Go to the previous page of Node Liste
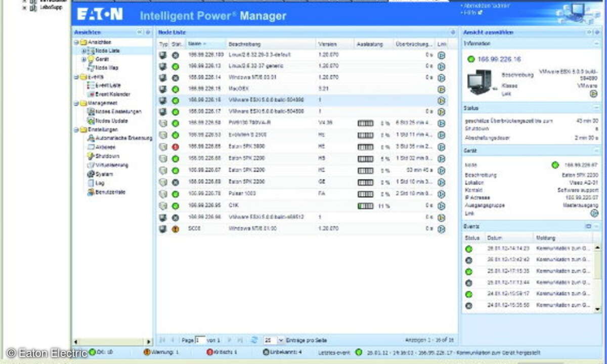The height and width of the screenshot is (364, 607). 172,340
